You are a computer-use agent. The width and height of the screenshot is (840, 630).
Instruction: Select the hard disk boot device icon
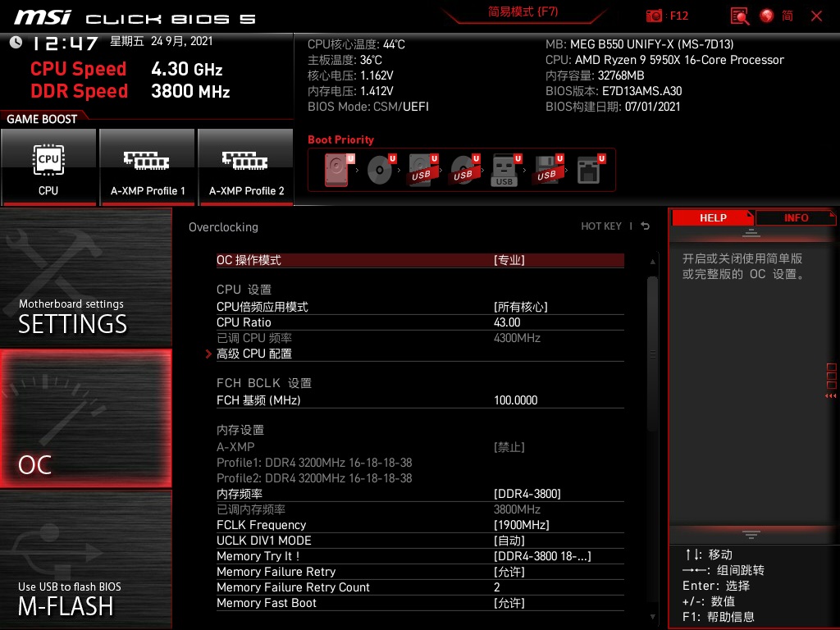coord(339,170)
